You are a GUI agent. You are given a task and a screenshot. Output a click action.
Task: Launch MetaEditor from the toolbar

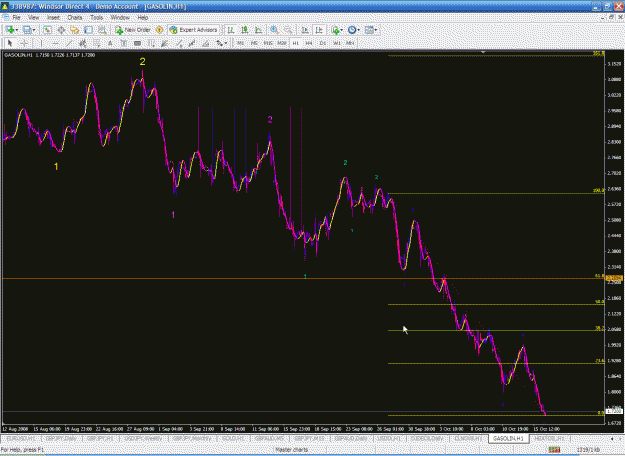coord(159,30)
